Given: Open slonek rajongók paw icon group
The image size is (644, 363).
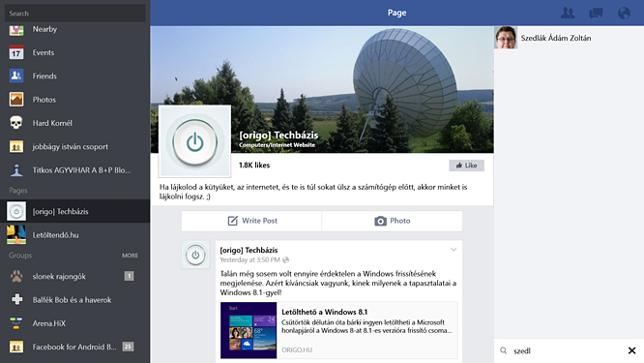Looking at the screenshot, I should click(16, 276).
